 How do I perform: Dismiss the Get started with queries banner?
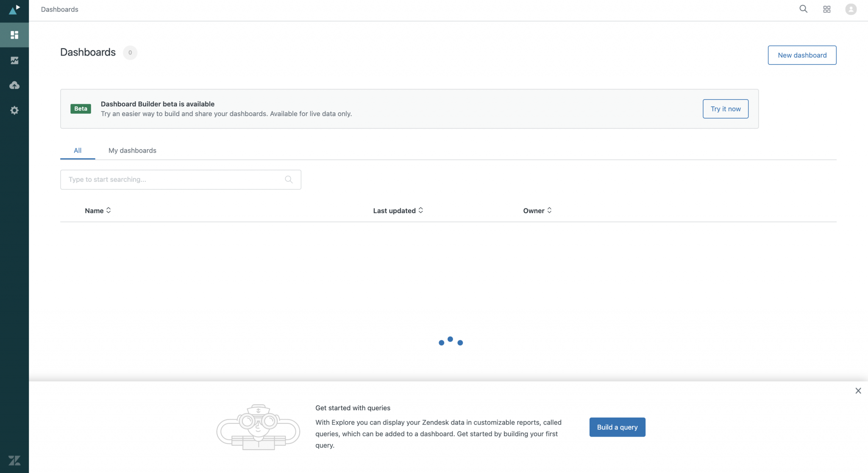click(858, 390)
